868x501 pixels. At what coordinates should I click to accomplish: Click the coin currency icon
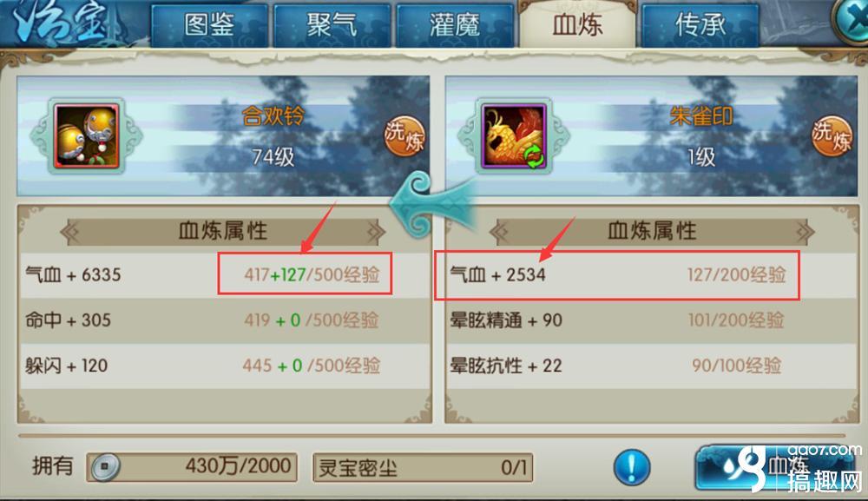tap(105, 467)
